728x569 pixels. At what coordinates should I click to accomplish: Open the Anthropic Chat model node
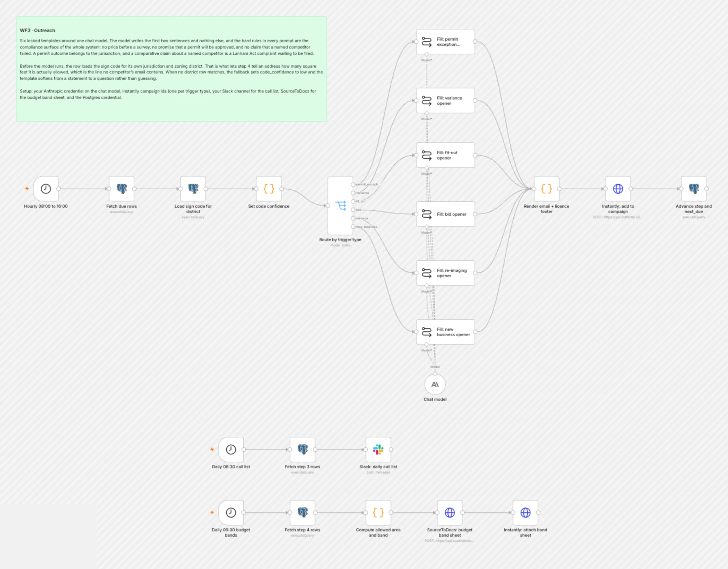point(435,384)
